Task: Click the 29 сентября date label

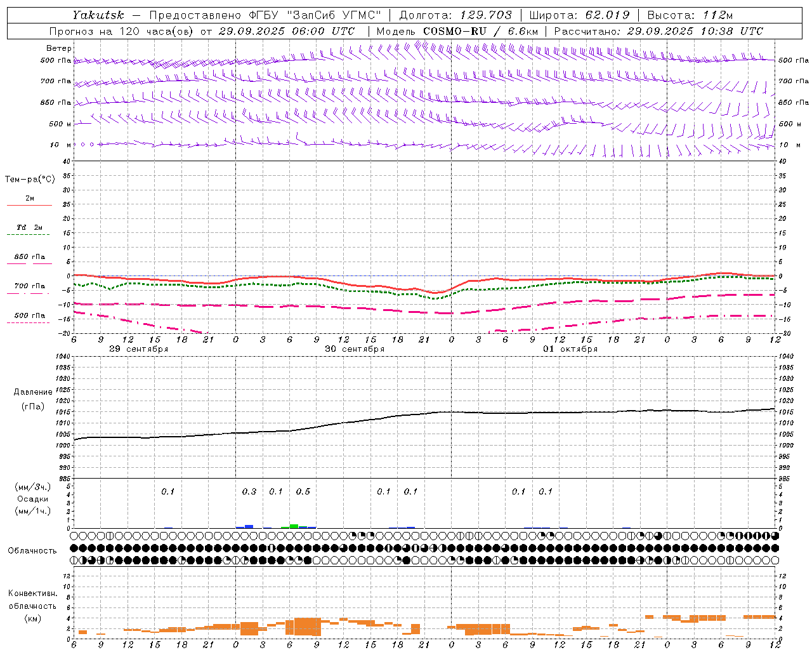Action: tap(138, 349)
